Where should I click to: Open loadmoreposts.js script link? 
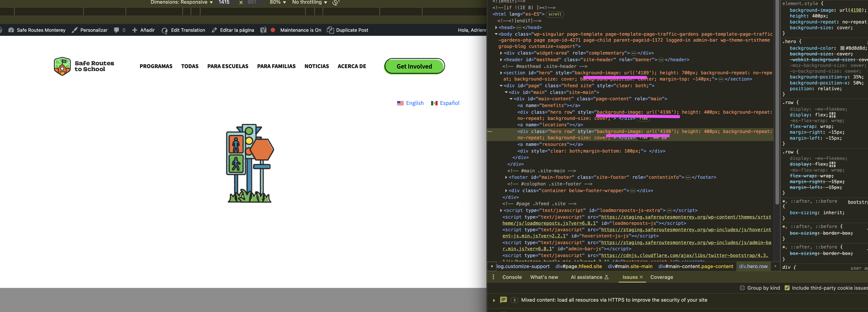point(637,220)
